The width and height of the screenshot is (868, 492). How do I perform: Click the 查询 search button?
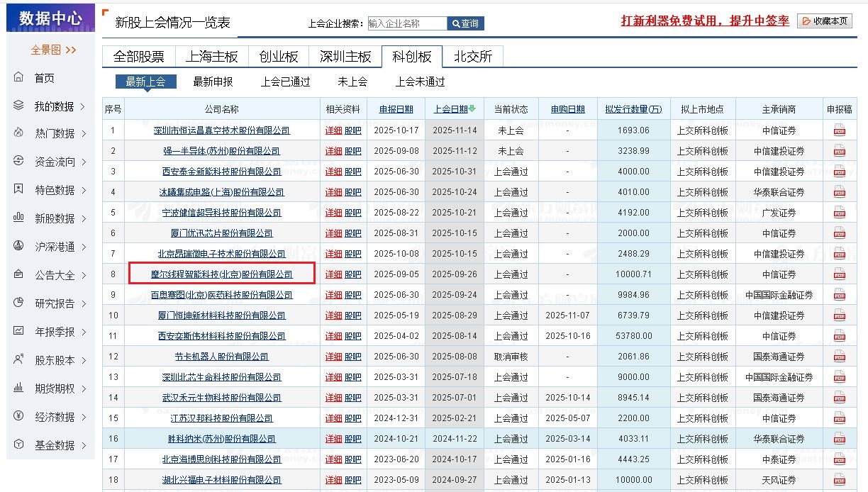466,23
